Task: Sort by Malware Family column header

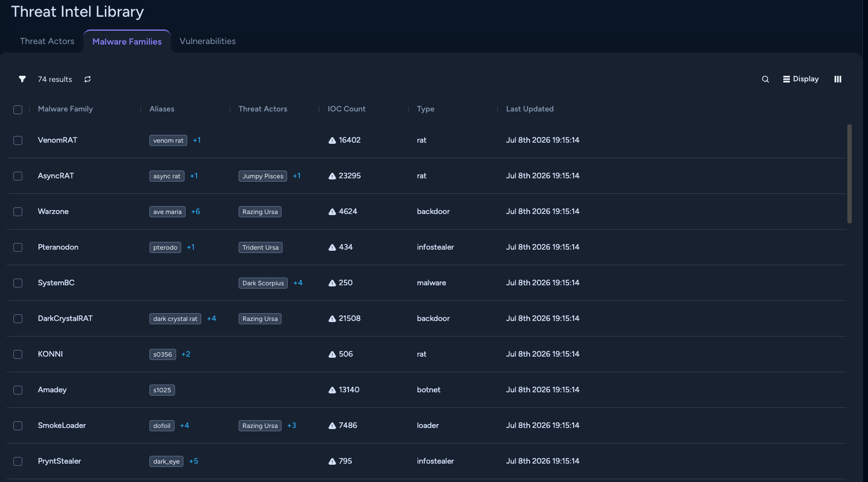Action: coord(65,109)
